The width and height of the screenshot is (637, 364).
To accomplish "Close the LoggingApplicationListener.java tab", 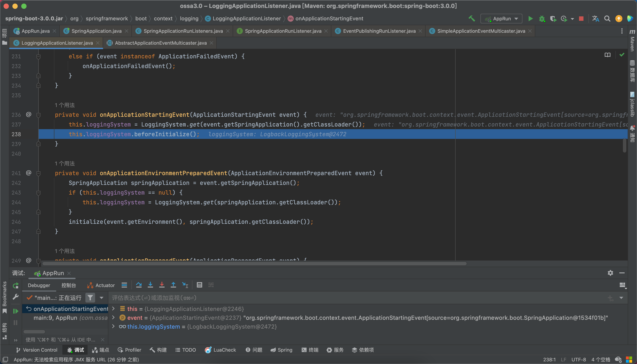I will pyautogui.click(x=98, y=43).
